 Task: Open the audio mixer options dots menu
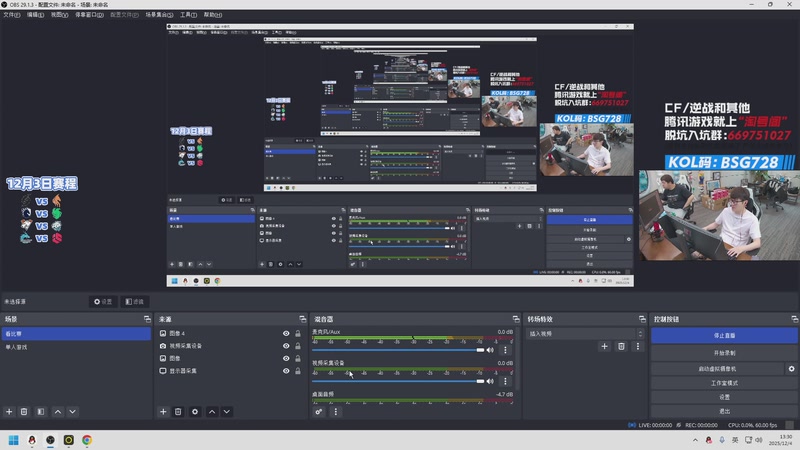coord(336,412)
